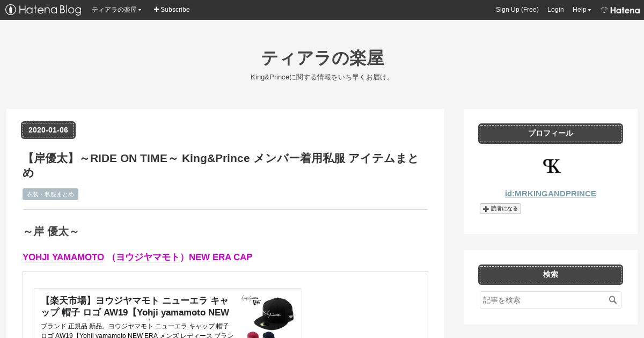Click the 衣装・私服まとめ category tag
The image size is (644, 338).
tap(50, 194)
